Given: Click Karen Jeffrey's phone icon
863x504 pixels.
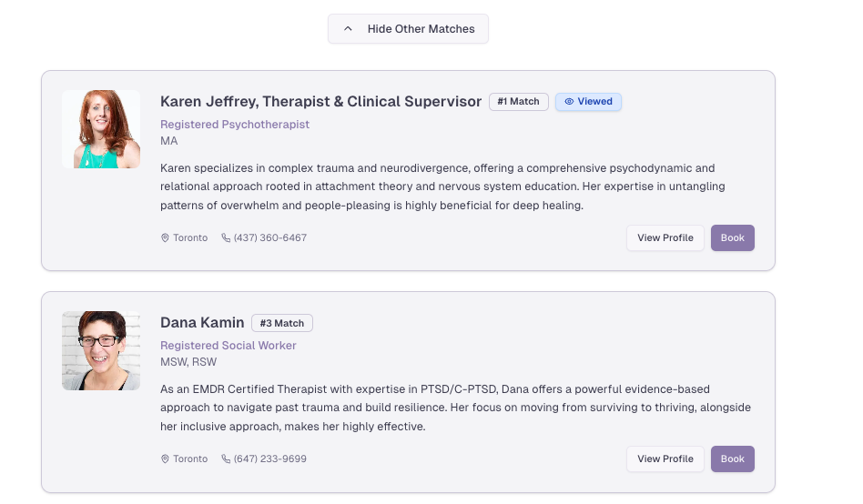Looking at the screenshot, I should 226,238.
